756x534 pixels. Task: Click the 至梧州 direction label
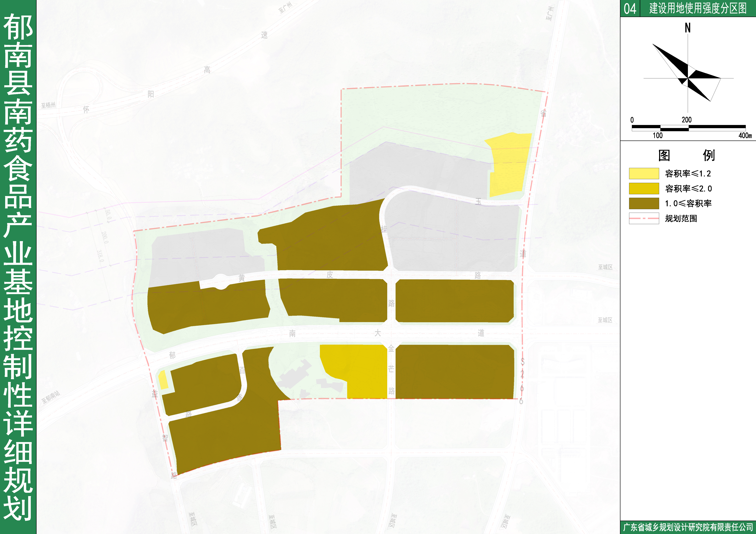point(48,105)
